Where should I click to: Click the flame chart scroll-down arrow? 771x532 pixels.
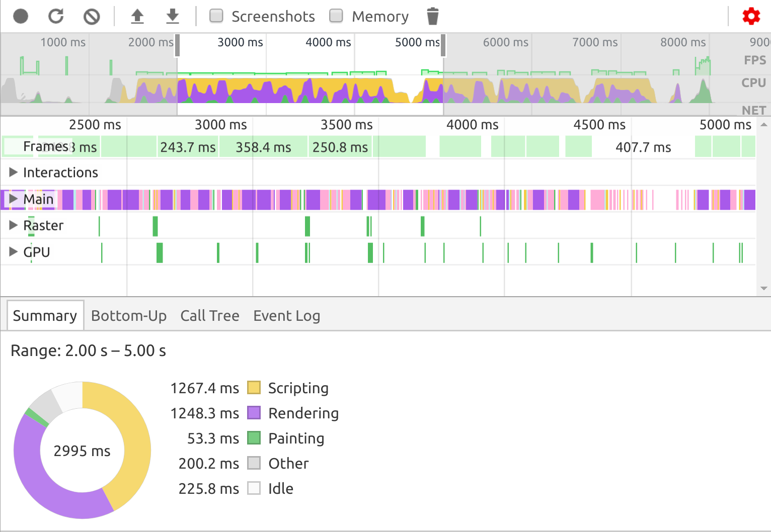tap(764, 289)
